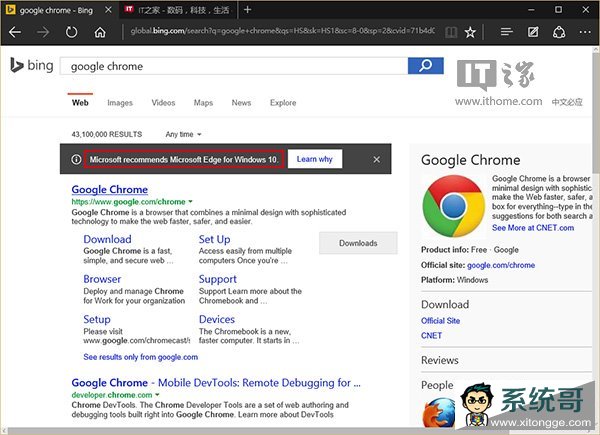Click See results only from google.com
Screen dimensions: 600x435
pyautogui.click(x=140, y=357)
